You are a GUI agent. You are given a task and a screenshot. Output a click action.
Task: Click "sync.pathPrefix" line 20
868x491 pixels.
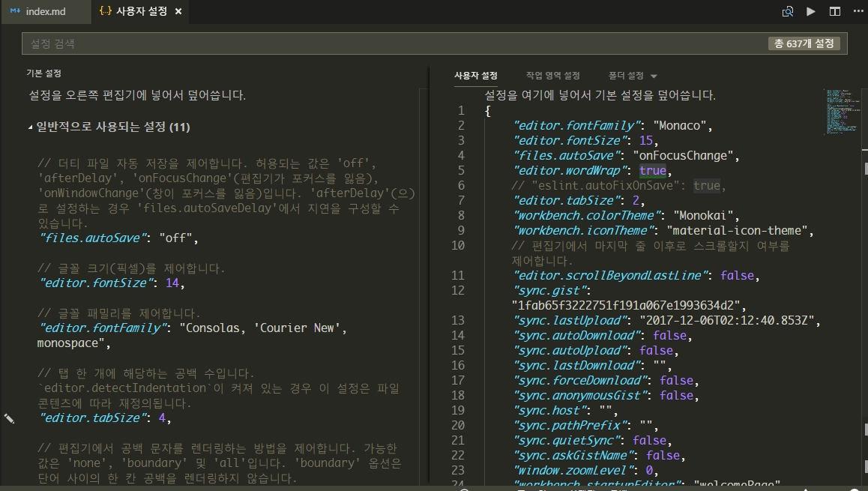pos(585,425)
